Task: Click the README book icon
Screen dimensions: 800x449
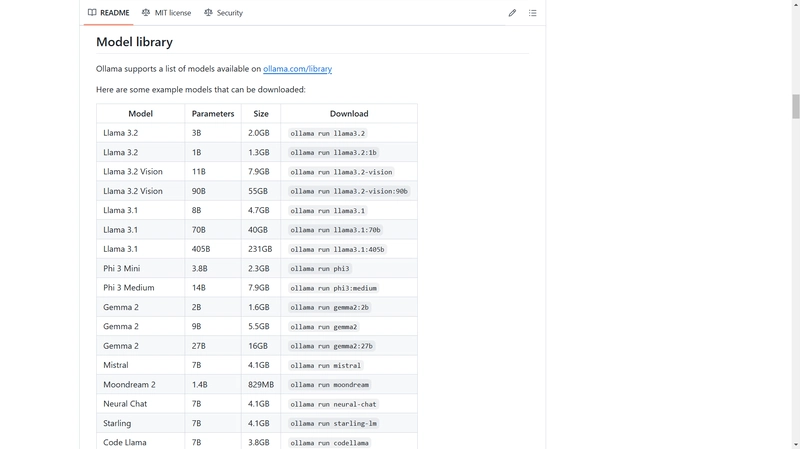Action: tap(92, 12)
